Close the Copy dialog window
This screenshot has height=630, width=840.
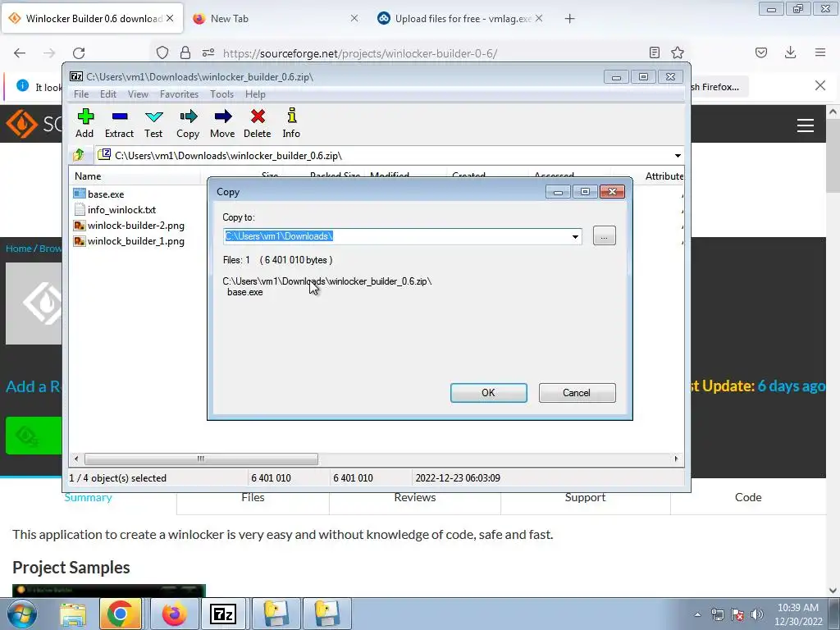(x=612, y=192)
